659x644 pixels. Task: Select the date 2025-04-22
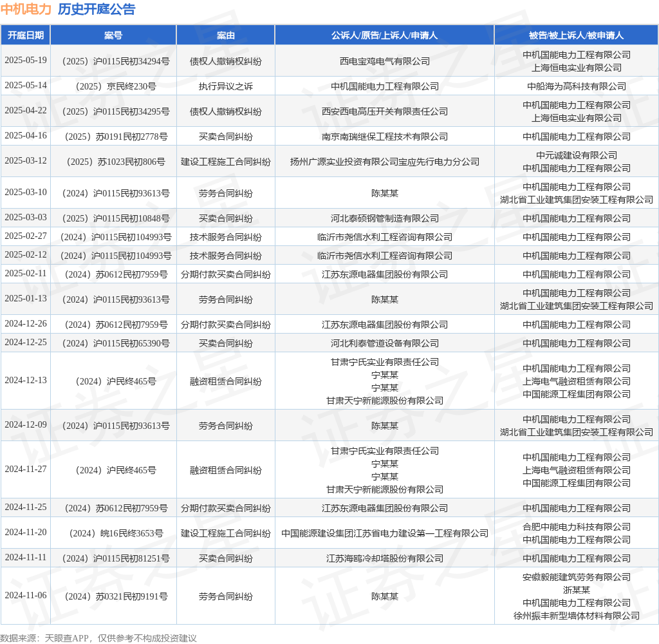pos(26,110)
